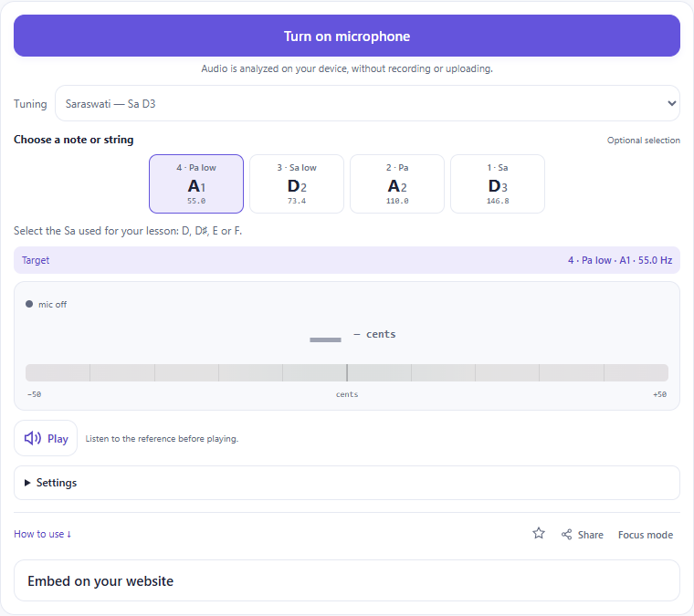Click the Select the Sa hint text
Image resolution: width=694 pixels, height=616 pixels.
click(x=128, y=231)
